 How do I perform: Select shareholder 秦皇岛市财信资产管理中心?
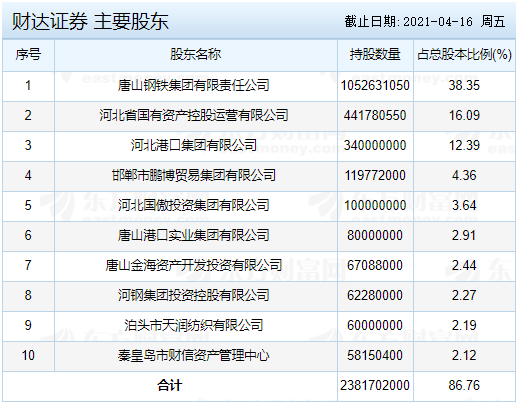click(193, 355)
